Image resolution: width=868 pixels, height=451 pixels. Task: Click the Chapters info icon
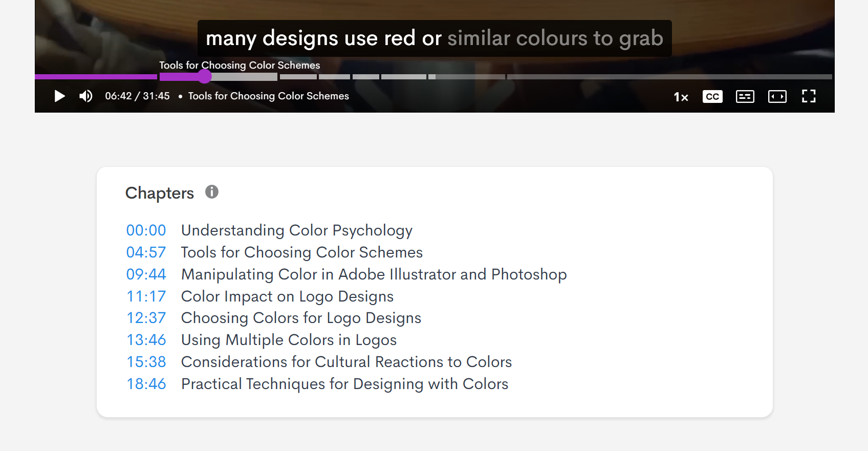(212, 192)
